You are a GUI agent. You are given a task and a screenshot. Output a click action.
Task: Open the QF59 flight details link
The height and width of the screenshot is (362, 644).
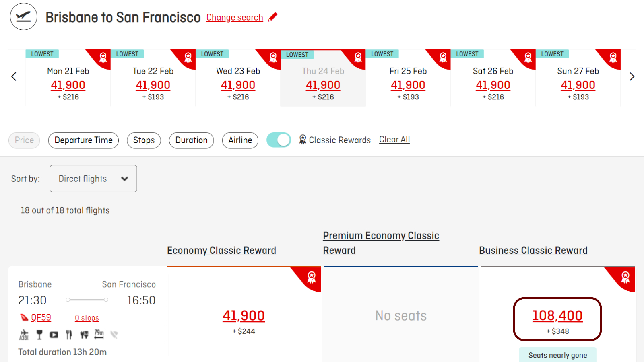pyautogui.click(x=41, y=318)
